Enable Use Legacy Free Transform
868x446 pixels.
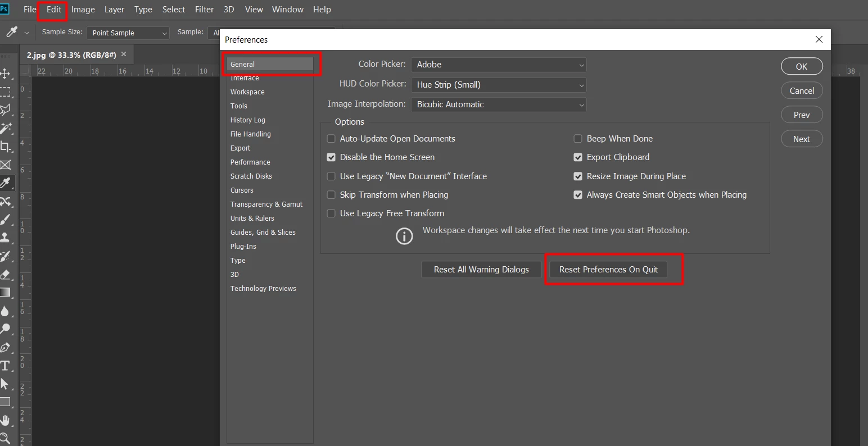pos(331,213)
